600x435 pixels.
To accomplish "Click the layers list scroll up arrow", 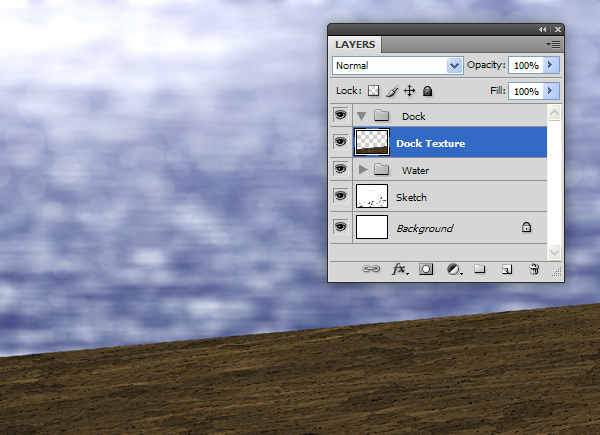I will click(x=554, y=112).
